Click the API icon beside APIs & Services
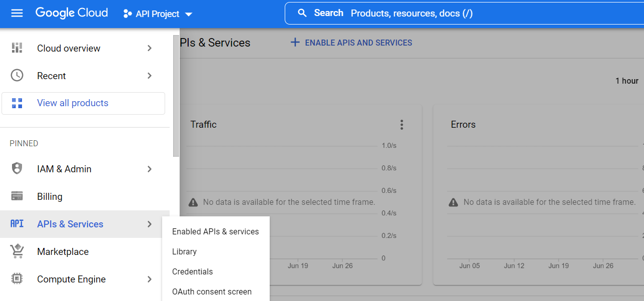This screenshot has height=301, width=644. (17, 224)
